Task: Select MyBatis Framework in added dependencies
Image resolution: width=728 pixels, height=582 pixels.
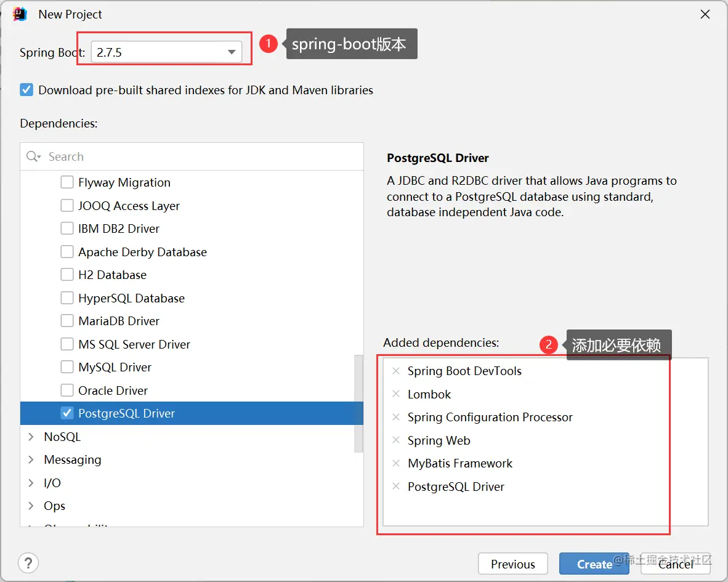Action: tap(459, 463)
